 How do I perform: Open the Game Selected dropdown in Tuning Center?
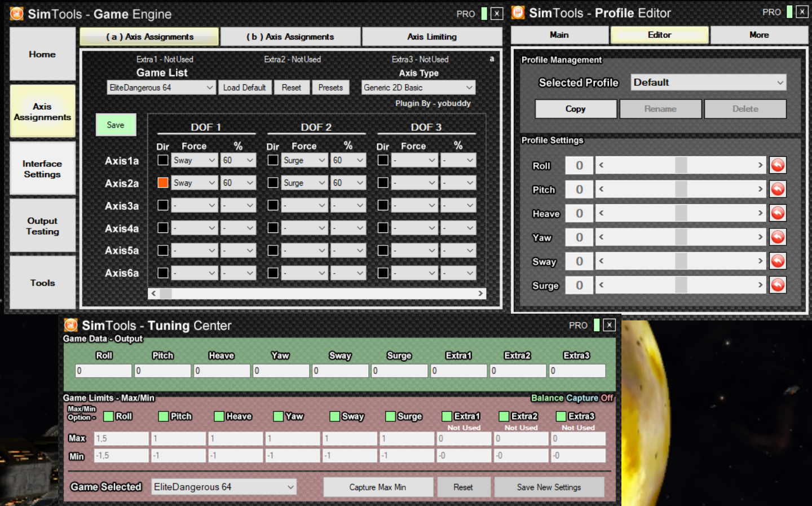[224, 487]
